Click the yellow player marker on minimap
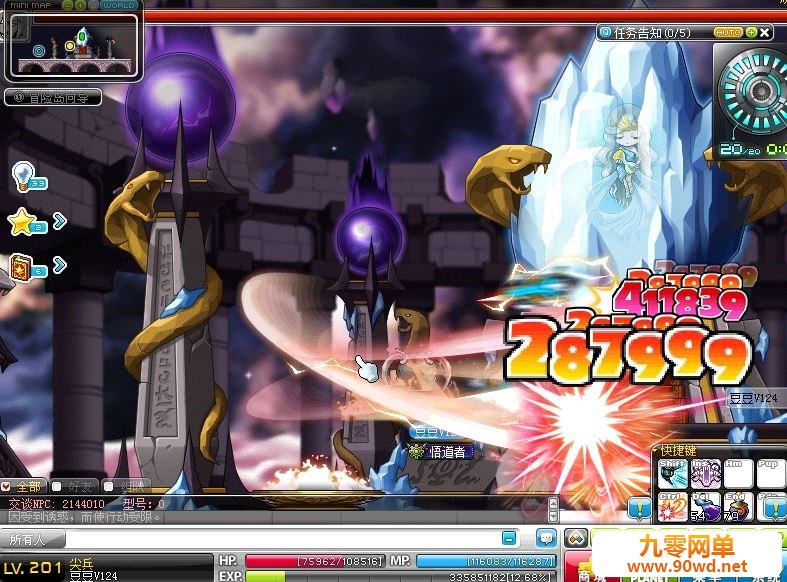This screenshot has width=787, height=582. tap(70, 46)
